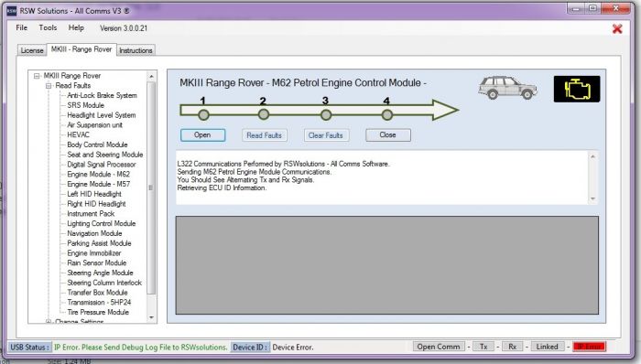
Task: Click step 3 circle on progress arrow
Action: (326, 115)
